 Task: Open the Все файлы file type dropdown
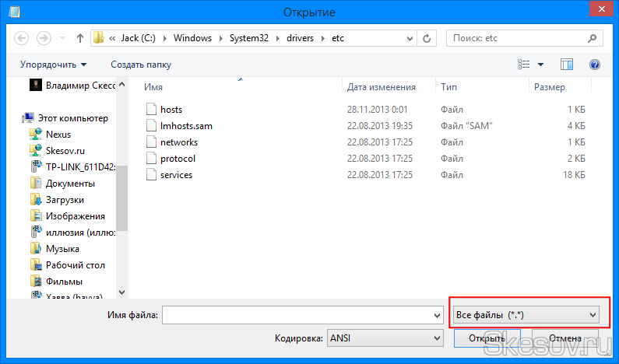click(x=525, y=315)
